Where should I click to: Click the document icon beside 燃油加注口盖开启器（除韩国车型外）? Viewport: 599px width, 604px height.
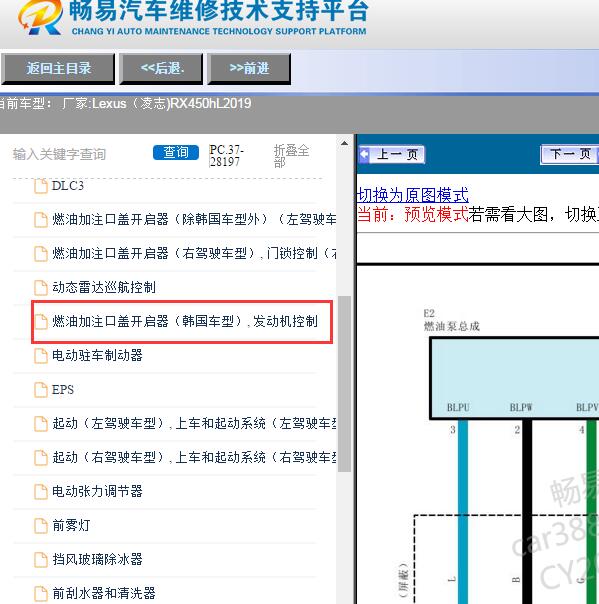pos(41,220)
